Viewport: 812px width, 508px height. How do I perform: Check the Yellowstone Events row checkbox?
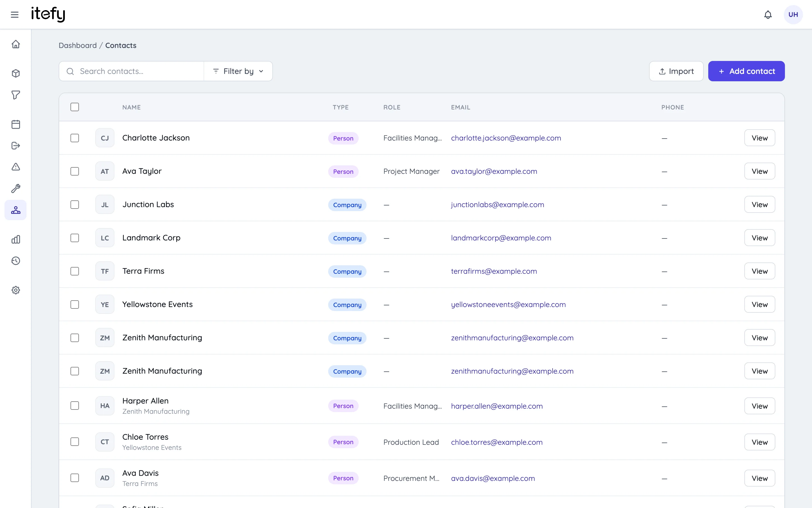[75, 304]
